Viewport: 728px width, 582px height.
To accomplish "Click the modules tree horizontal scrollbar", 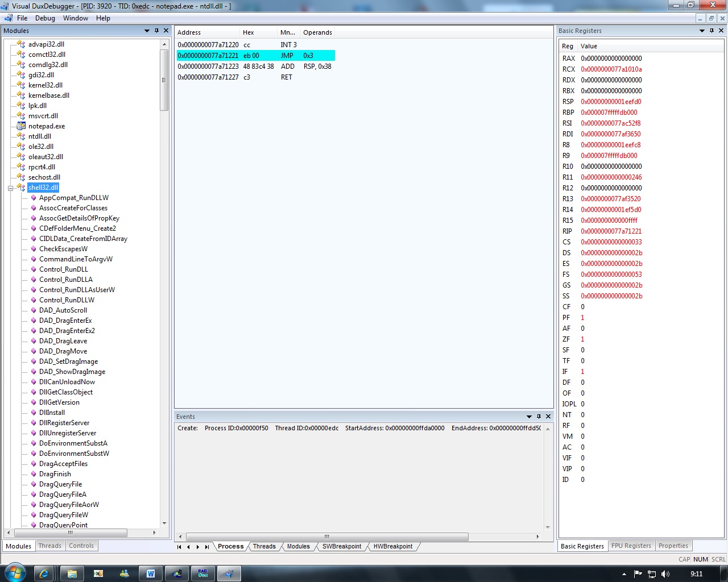I will coord(71,533).
